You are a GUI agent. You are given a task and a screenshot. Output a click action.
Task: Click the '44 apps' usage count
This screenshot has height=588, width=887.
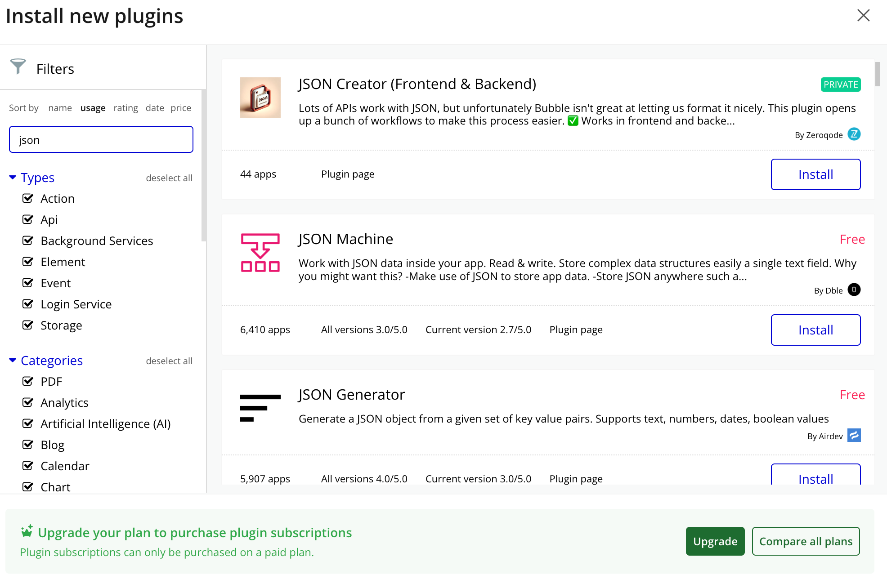(258, 174)
